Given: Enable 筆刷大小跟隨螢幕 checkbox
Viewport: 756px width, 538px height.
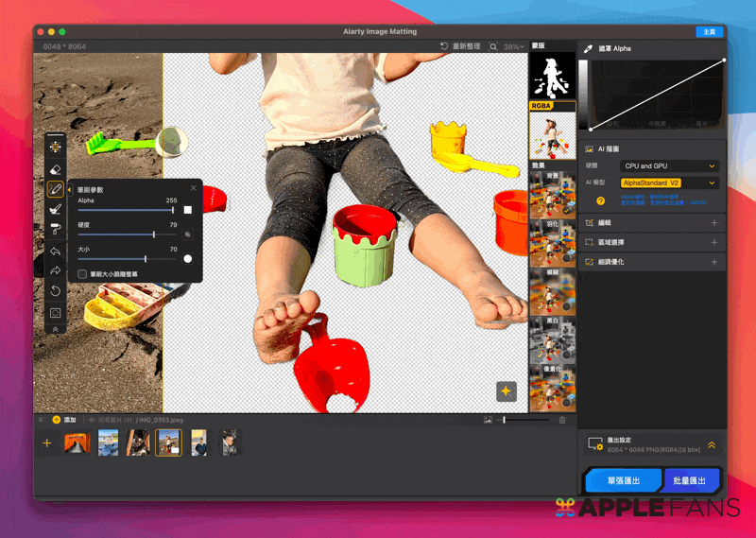Looking at the screenshot, I should 83,274.
